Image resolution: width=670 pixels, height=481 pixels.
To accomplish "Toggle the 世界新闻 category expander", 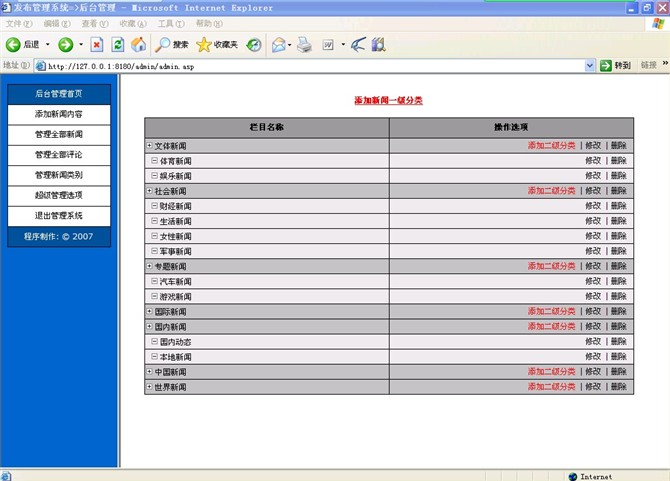I will (x=150, y=387).
